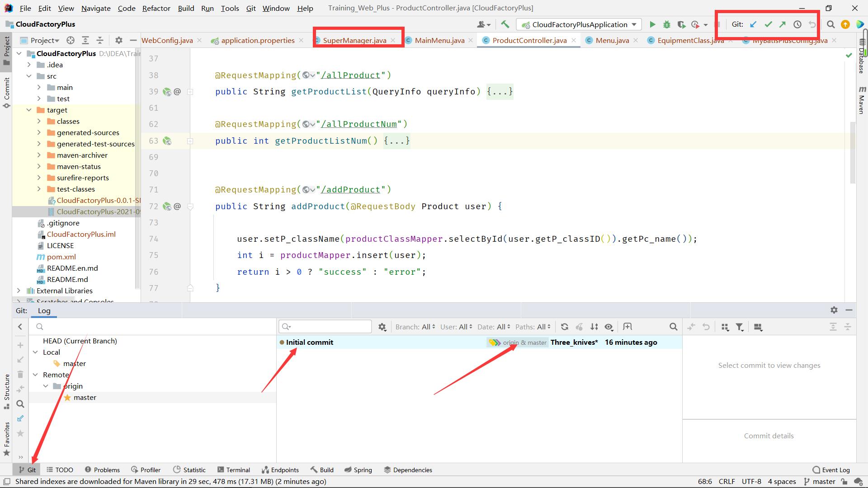The width and height of the screenshot is (868, 488).
Task: Click the Git update project icon
Action: point(754,24)
